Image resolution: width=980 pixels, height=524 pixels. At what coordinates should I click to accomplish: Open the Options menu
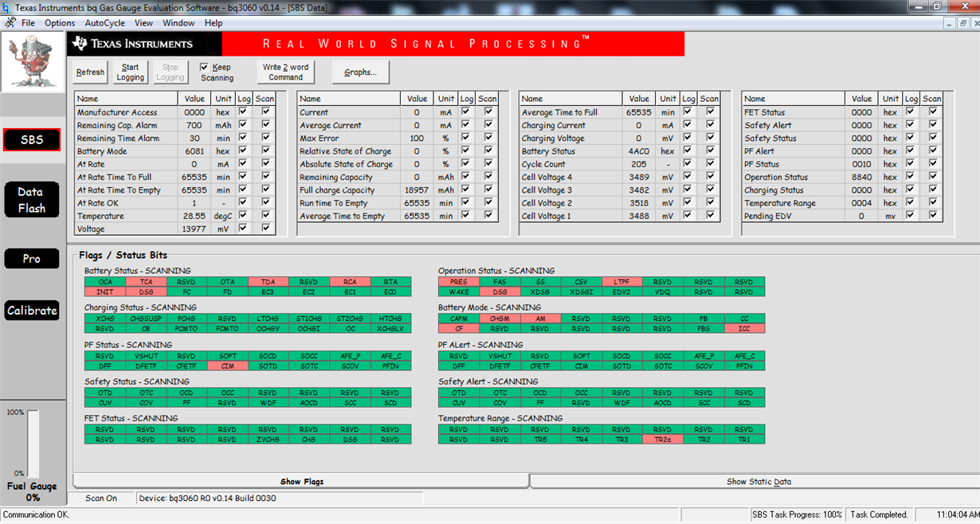click(60, 23)
